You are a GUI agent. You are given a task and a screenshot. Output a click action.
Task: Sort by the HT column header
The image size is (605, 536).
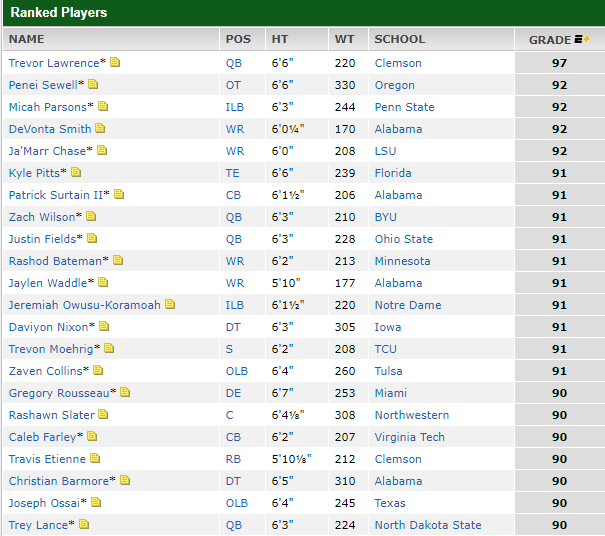point(280,40)
